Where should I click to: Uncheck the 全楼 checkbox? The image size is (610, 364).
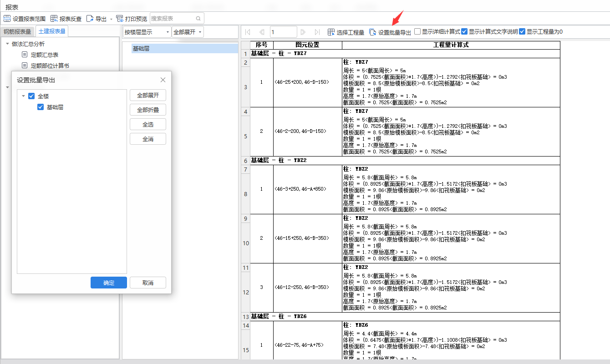pos(31,96)
